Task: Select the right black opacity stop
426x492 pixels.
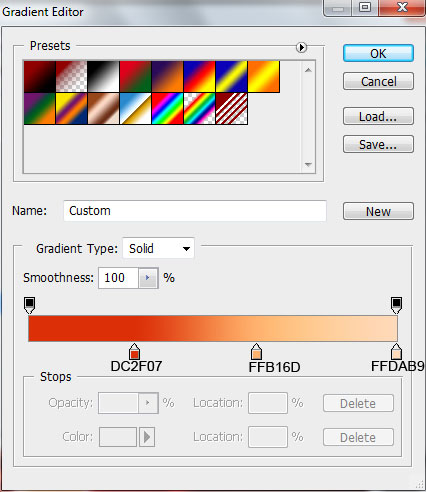Action: [396, 305]
